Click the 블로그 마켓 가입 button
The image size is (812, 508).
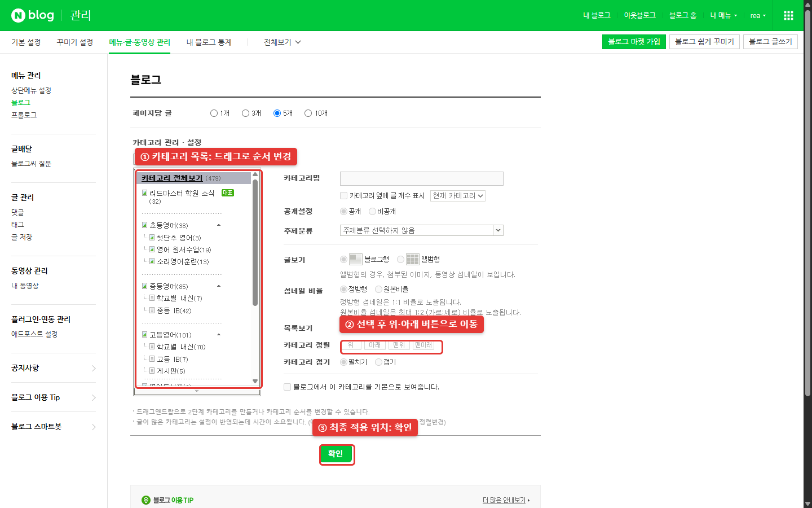634,42
